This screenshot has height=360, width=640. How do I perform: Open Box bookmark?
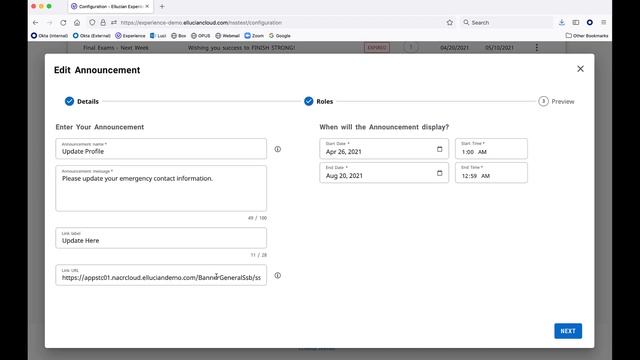click(x=178, y=36)
